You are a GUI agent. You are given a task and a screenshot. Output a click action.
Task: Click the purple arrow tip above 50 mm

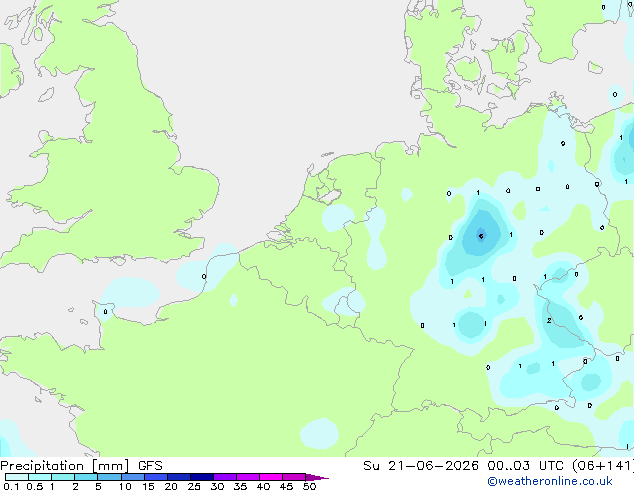(x=317, y=477)
